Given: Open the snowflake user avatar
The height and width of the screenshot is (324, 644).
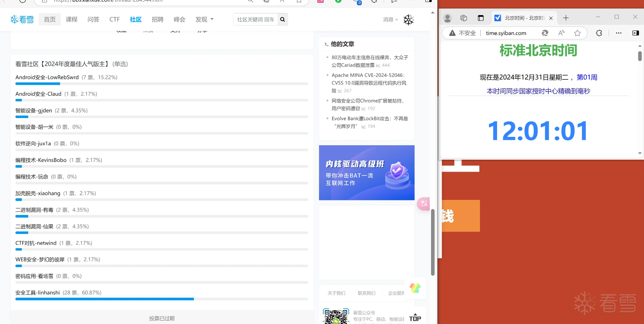Looking at the screenshot, I should click(x=409, y=20).
